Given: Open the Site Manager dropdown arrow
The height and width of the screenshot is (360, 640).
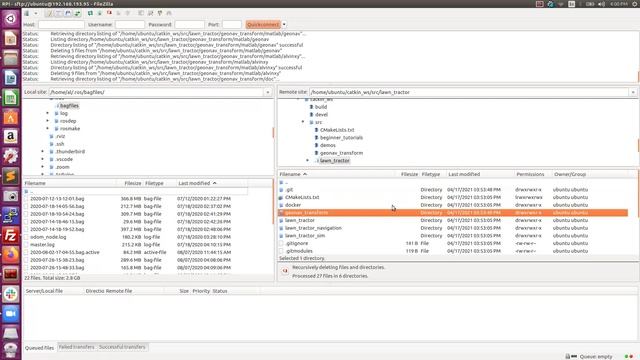Looking at the screenshot, I should pos(36,13).
